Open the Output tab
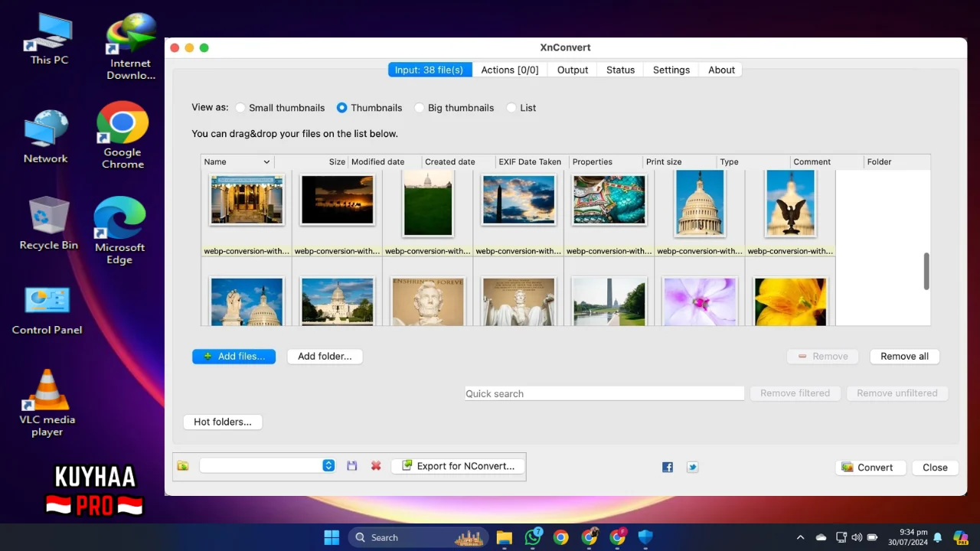This screenshot has height=551, width=980. coord(573,70)
